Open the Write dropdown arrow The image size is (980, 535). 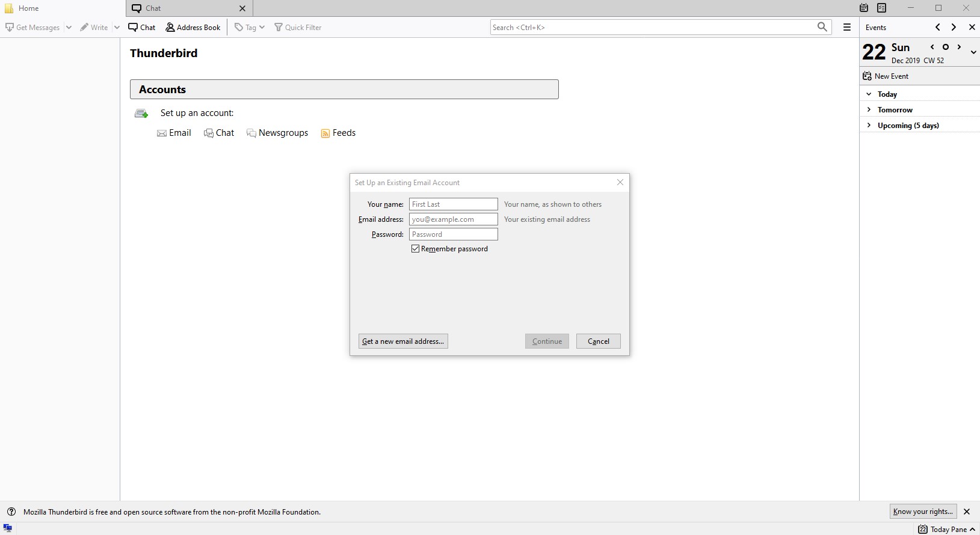click(x=117, y=27)
